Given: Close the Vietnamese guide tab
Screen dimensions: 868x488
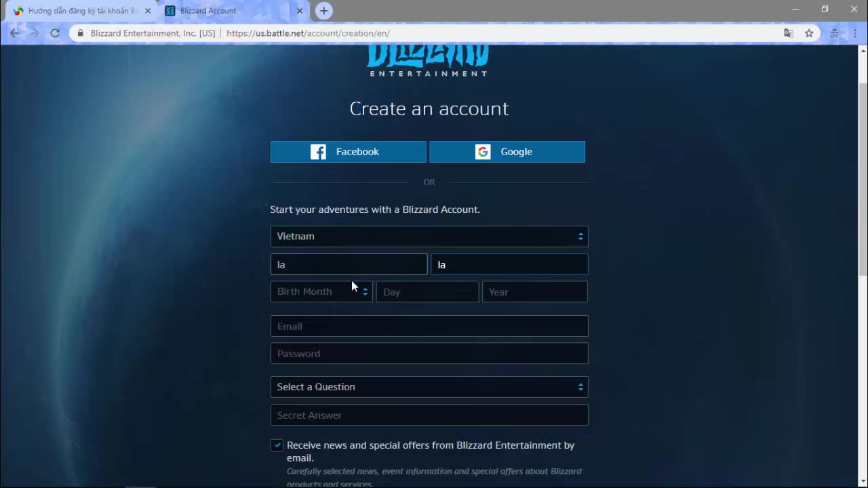Looking at the screenshot, I should tap(148, 11).
